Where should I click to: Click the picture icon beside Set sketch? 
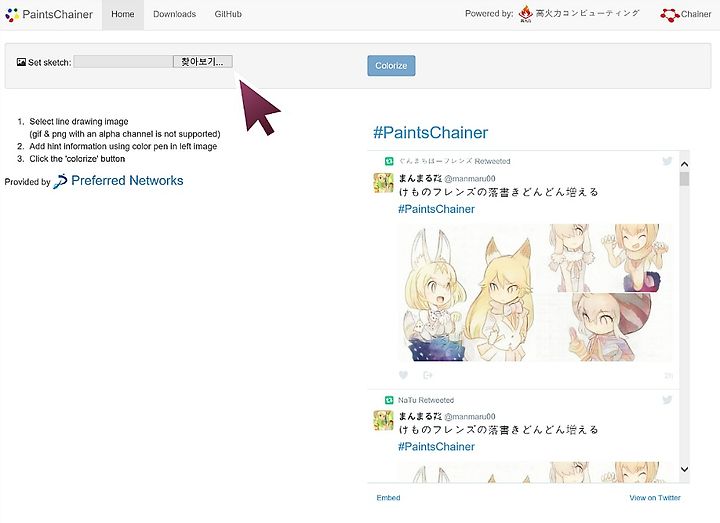(x=21, y=62)
